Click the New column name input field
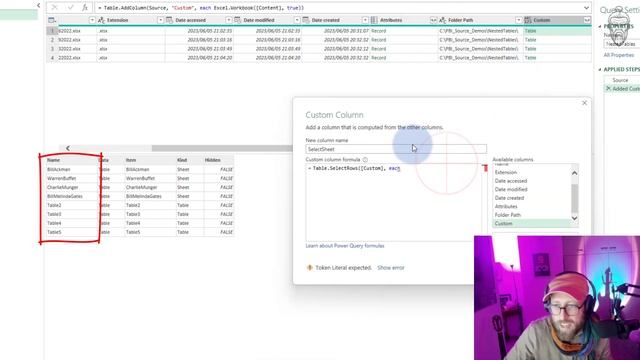This screenshot has width=640, height=360. pos(396,149)
